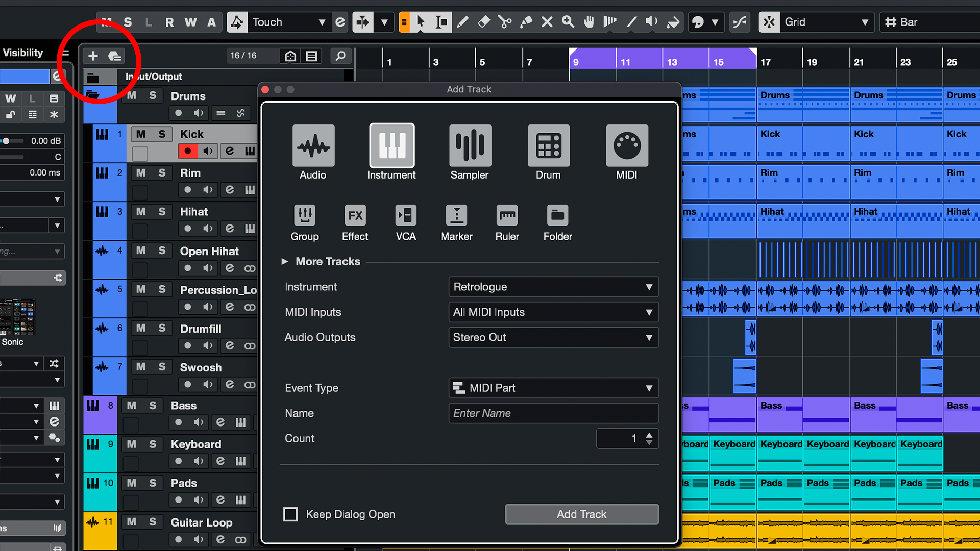This screenshot has width=980, height=551.
Task: Select the Draw pencil tool
Action: point(462,22)
